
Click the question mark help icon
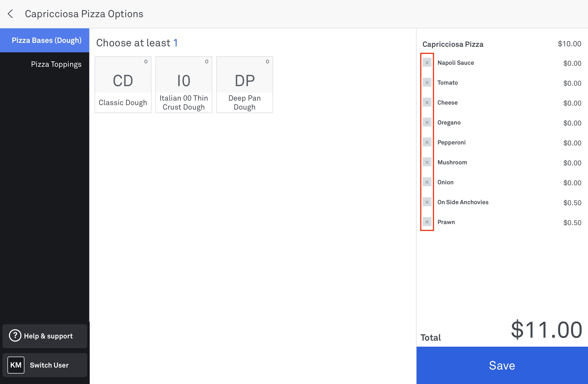pyautogui.click(x=15, y=336)
